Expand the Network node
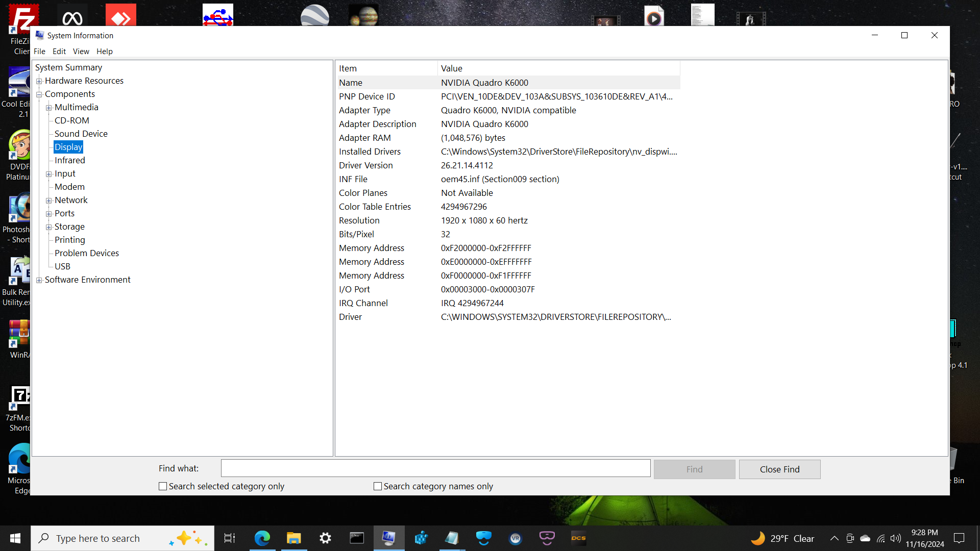 [x=48, y=201]
